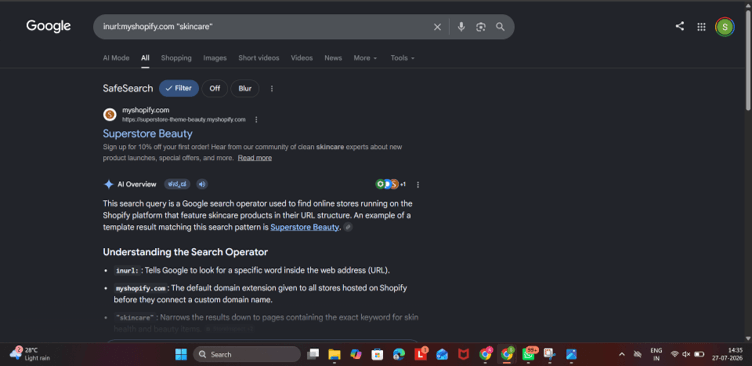The height and width of the screenshot is (366, 752).
Task: Open SafeSearch more options three-dot icon
Action: point(272,88)
